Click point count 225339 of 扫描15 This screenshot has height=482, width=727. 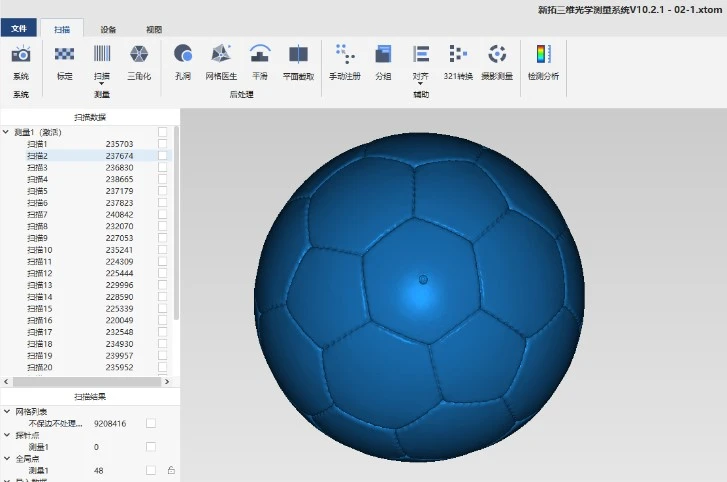(119, 309)
